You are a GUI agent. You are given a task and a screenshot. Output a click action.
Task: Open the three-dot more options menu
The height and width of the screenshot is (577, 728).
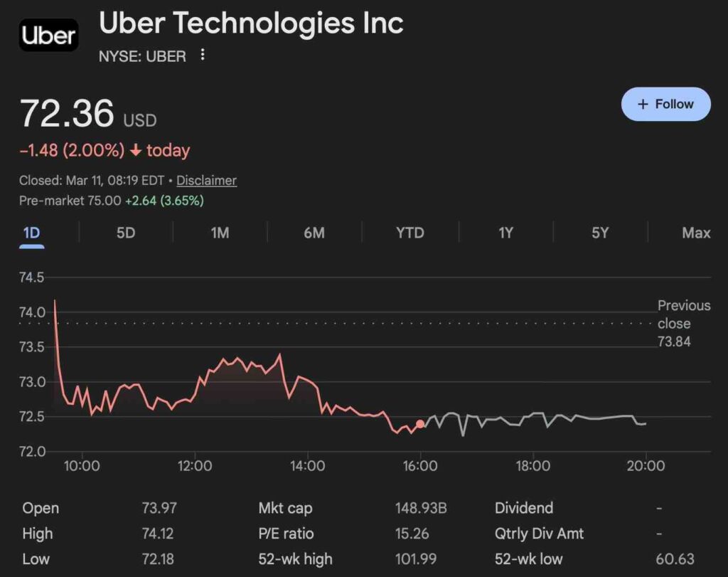(203, 55)
